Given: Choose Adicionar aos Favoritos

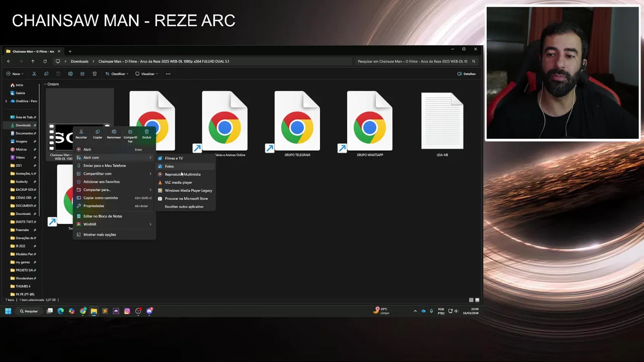Looking at the screenshot, I should coord(114,182).
